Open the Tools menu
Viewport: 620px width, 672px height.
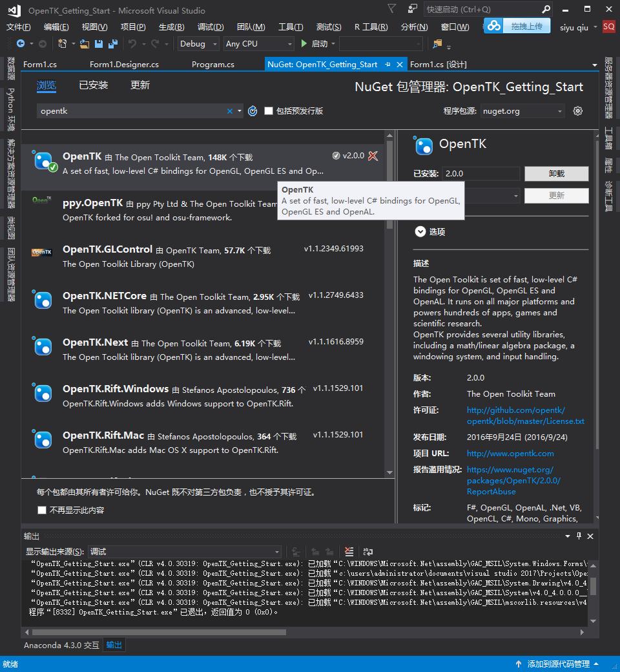pyautogui.click(x=291, y=27)
